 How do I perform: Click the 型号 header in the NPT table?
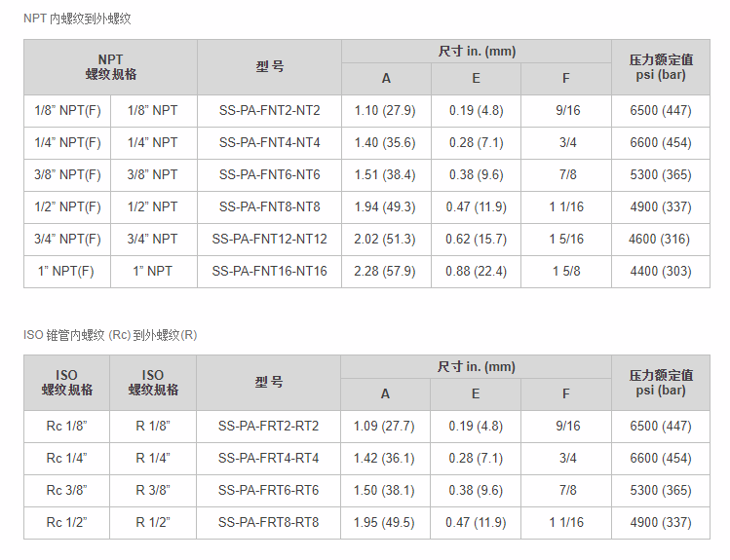coord(269,67)
